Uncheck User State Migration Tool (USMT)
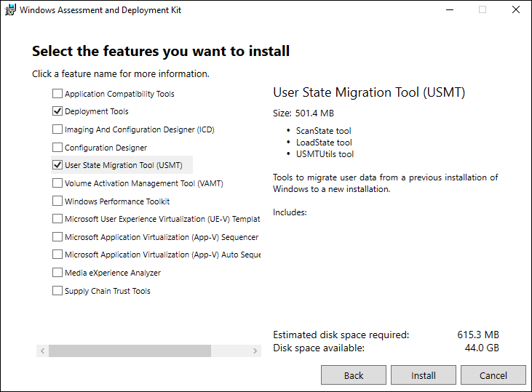Image resolution: width=532 pixels, height=392 pixels. [57, 165]
